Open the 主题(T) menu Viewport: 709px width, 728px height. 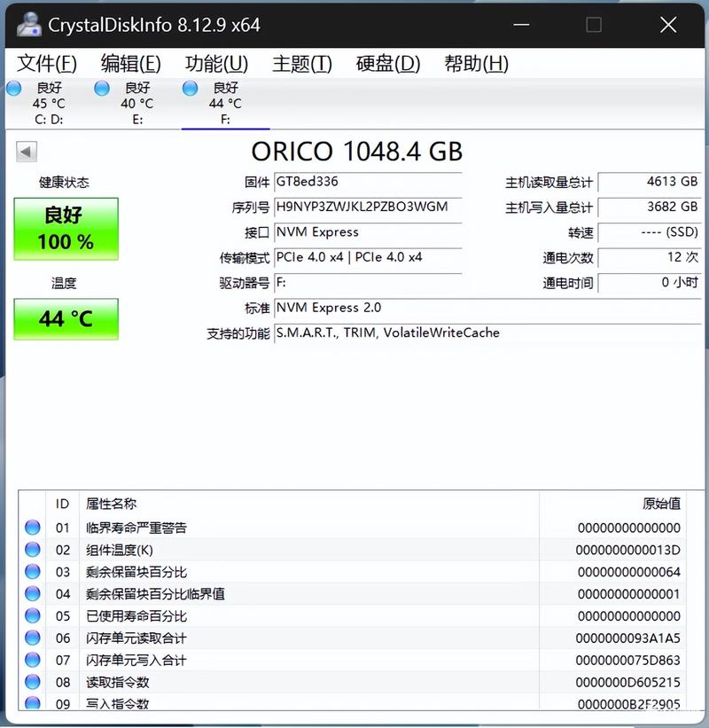pos(302,63)
